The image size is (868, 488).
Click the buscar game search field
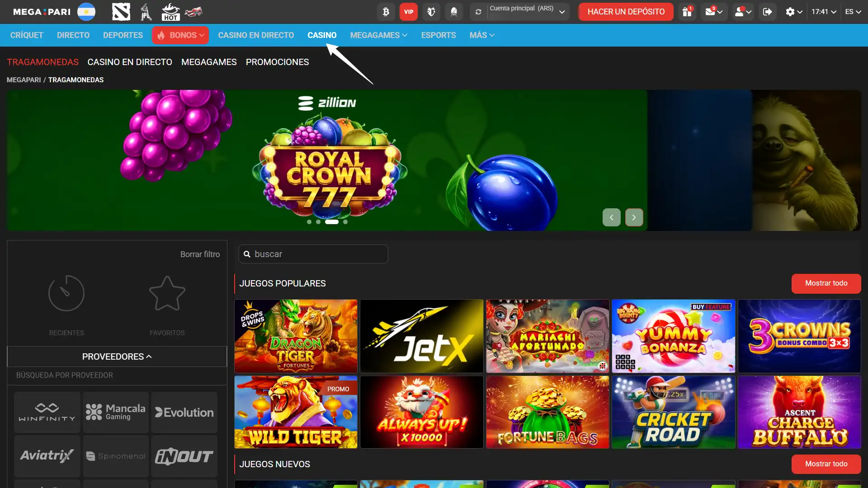point(313,254)
